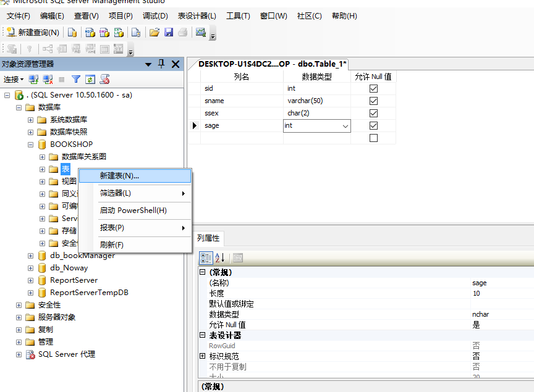
Task: Open the 筛选器(L) submenu
Action: (135, 193)
